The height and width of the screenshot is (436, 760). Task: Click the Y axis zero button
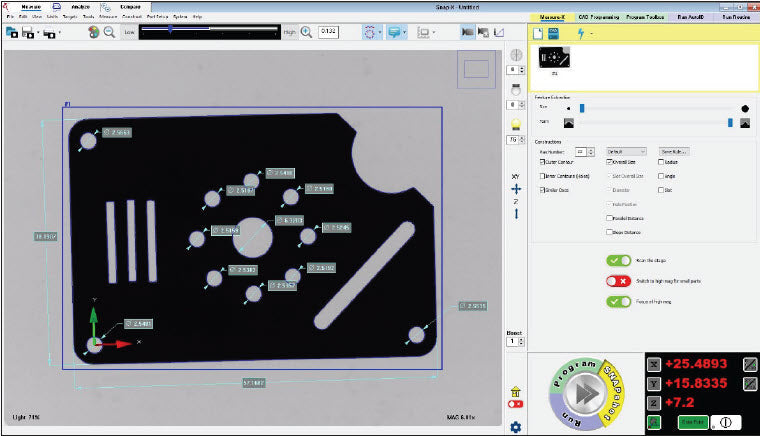pos(654,384)
